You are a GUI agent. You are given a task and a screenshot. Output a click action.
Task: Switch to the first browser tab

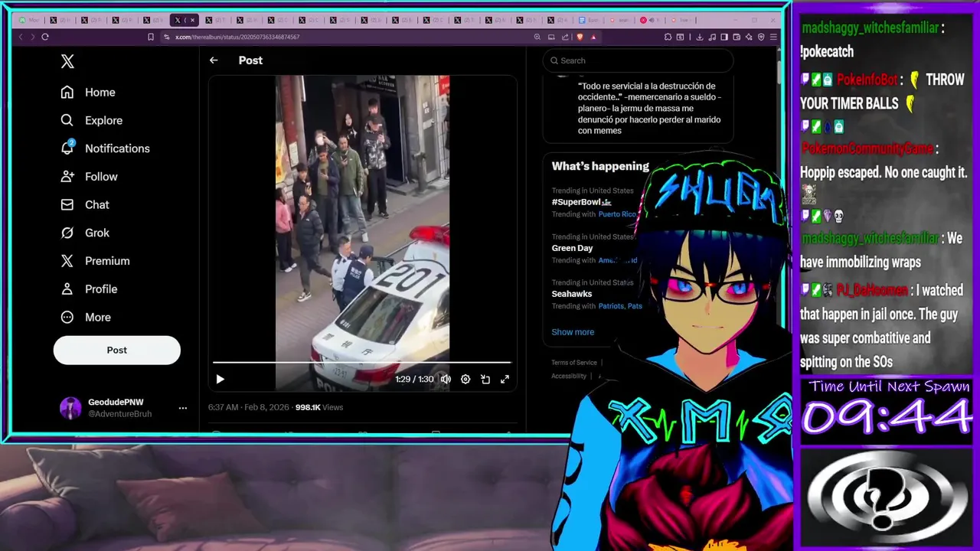(x=30, y=20)
